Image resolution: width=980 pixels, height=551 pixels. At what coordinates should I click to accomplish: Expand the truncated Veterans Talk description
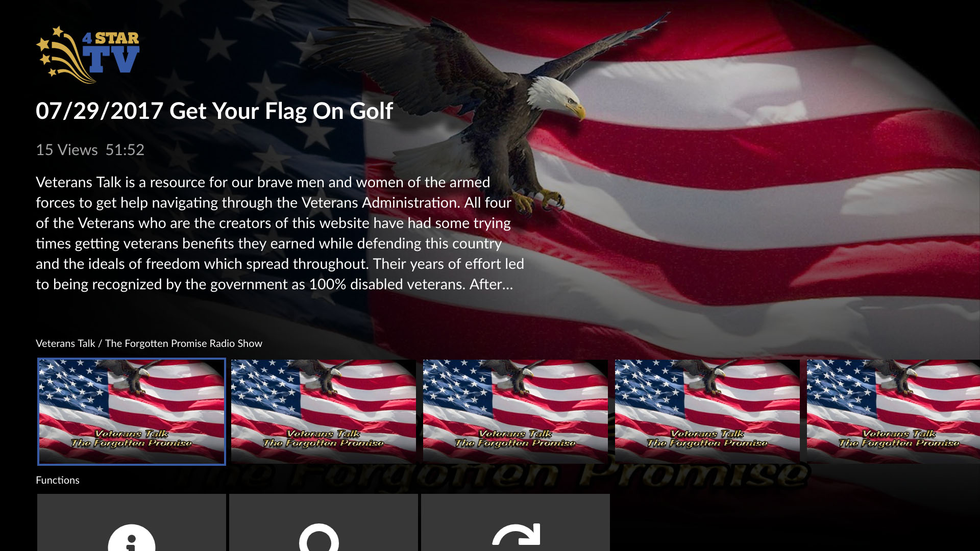tap(280, 233)
